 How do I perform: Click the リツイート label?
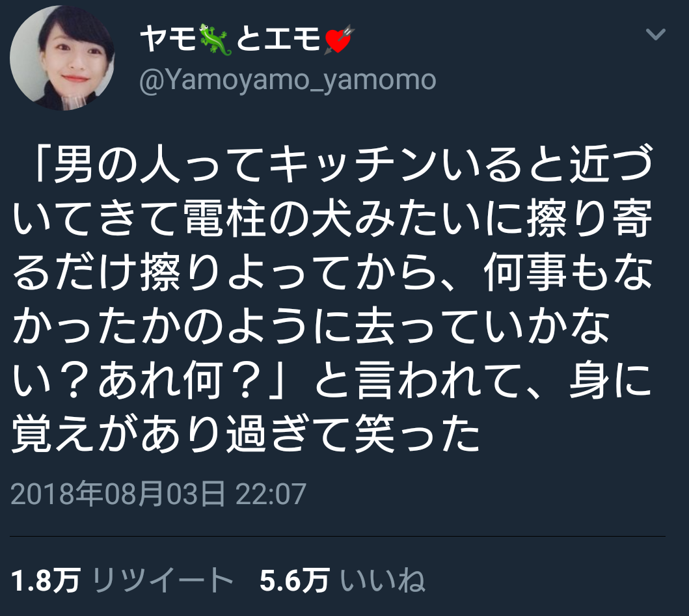pyautogui.click(x=162, y=580)
